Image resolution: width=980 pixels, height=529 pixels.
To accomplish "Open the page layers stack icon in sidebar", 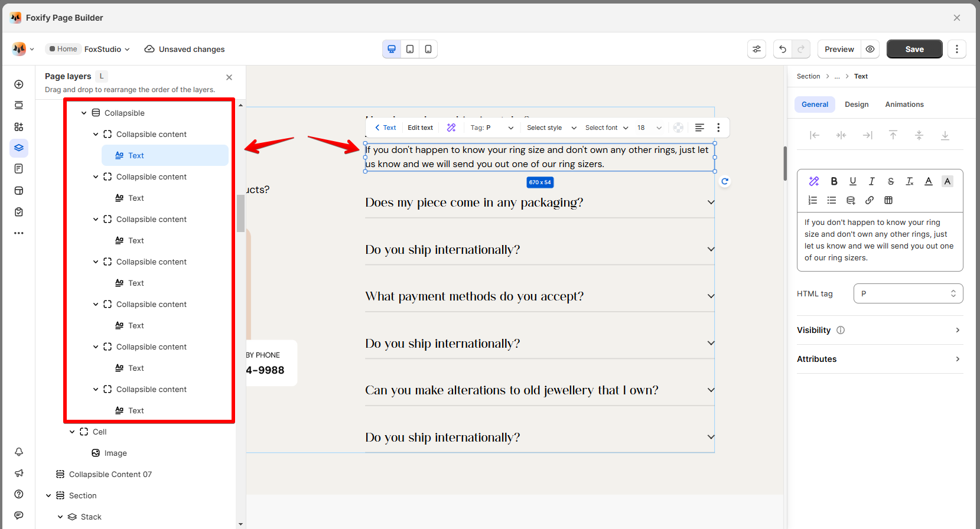I will click(x=19, y=148).
